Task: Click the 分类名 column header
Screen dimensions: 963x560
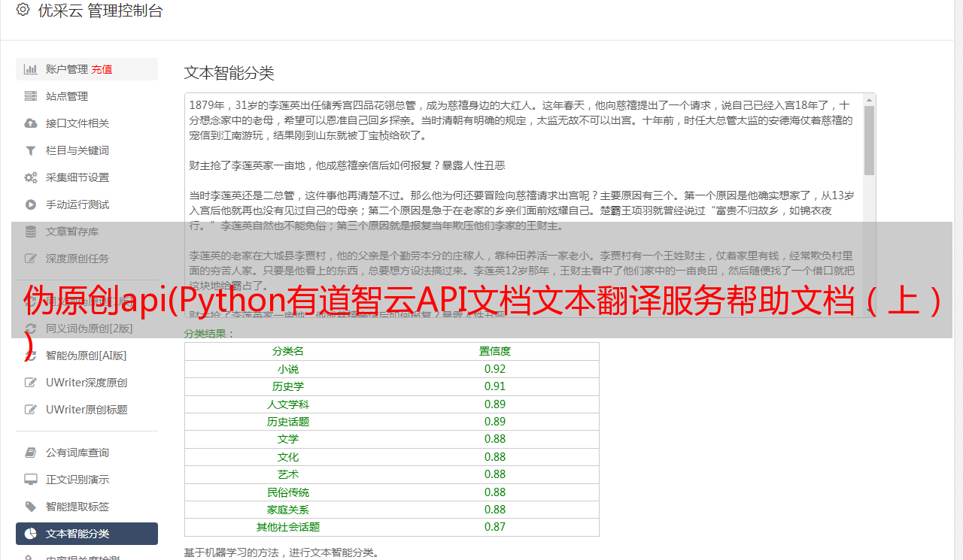Action: click(288, 351)
